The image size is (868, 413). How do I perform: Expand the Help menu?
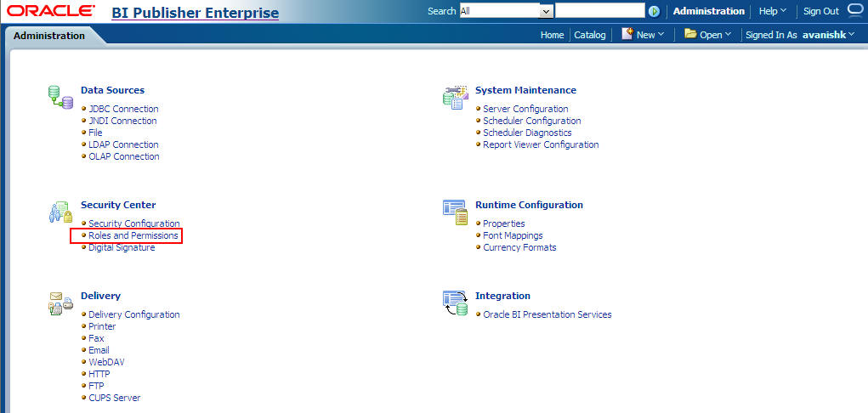click(773, 11)
